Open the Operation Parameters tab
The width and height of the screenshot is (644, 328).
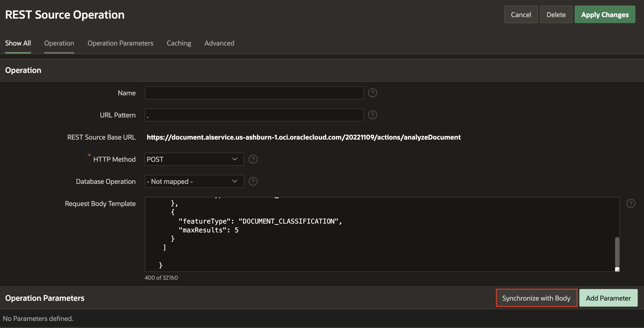[x=120, y=43]
